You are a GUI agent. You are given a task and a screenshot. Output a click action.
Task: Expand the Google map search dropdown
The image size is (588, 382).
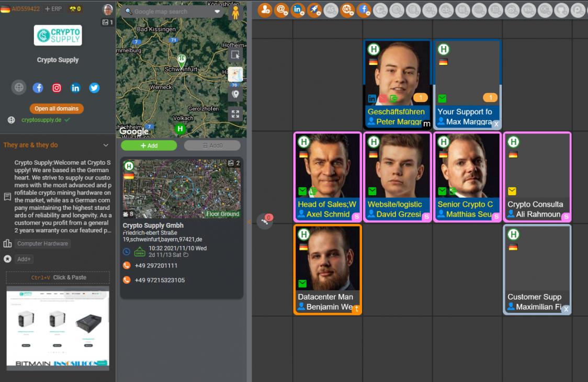click(218, 12)
